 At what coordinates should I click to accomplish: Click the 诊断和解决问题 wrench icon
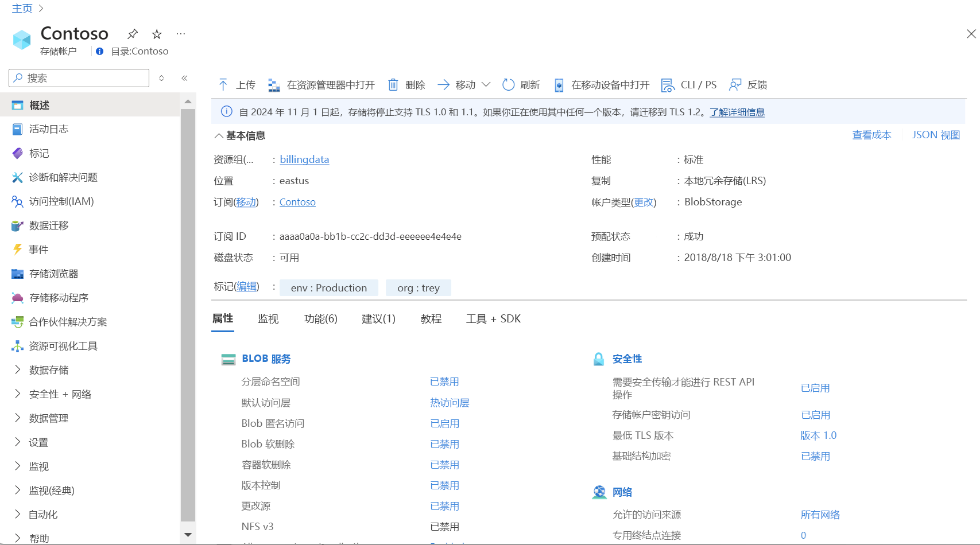point(18,178)
